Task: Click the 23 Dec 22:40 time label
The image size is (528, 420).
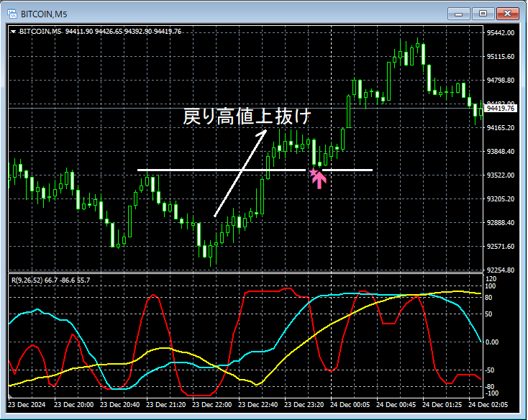Action: (258, 404)
